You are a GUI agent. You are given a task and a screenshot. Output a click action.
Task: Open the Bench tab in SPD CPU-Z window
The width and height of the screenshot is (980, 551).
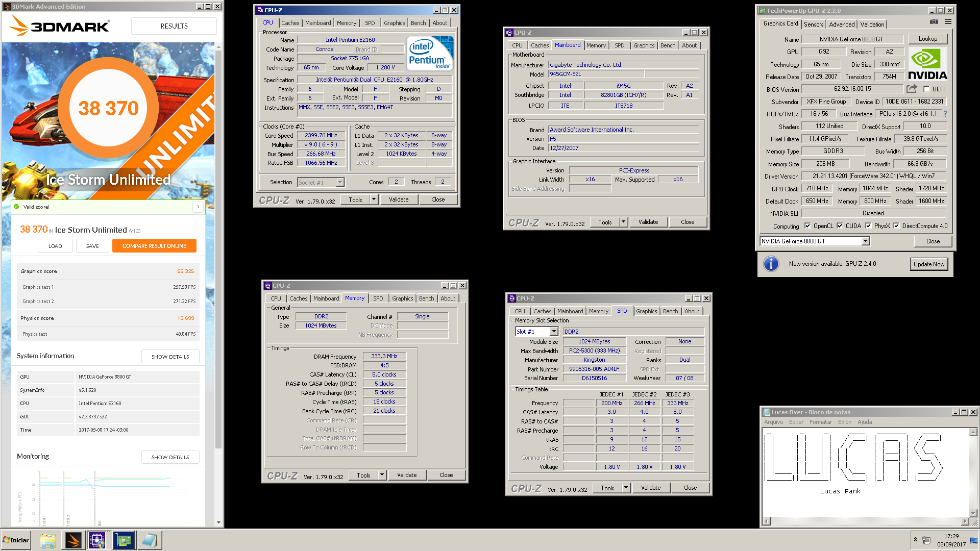point(670,311)
